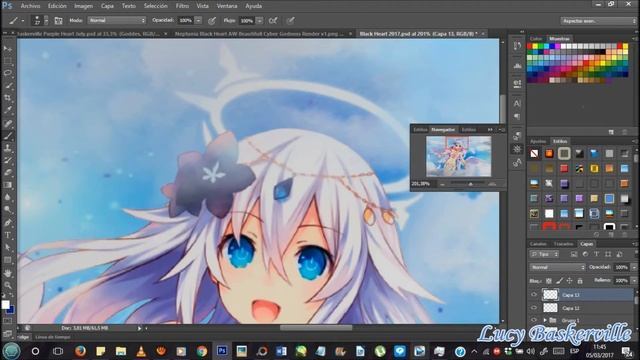Select the Dodge tool
Image resolution: width=640 pixels, height=360 pixels.
tap(7, 210)
